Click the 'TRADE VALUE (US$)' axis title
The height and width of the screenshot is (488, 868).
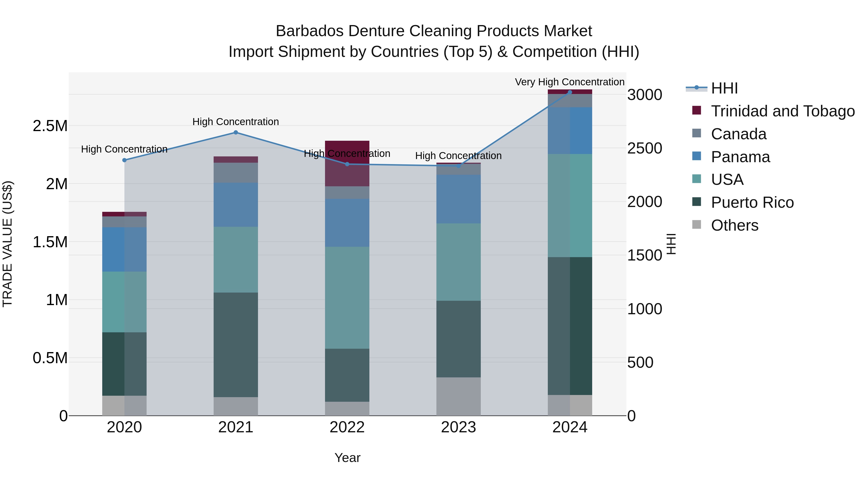(7, 244)
